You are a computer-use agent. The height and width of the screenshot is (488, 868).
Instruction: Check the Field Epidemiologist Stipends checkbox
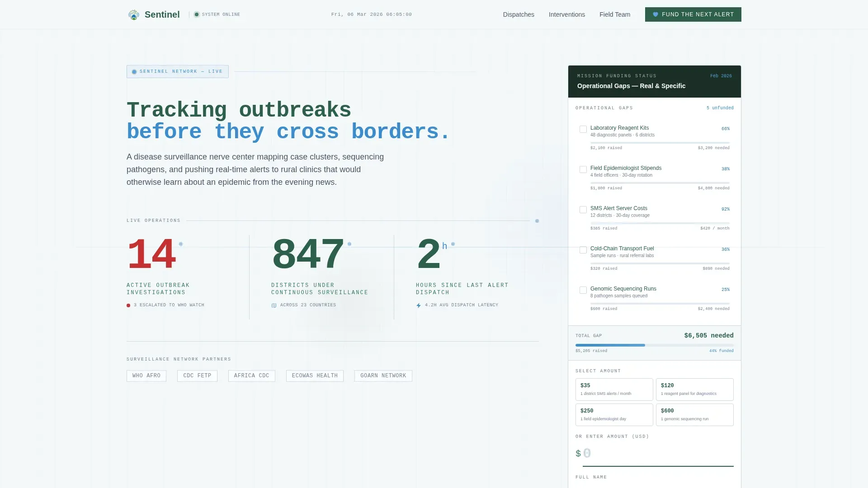coord(583,169)
